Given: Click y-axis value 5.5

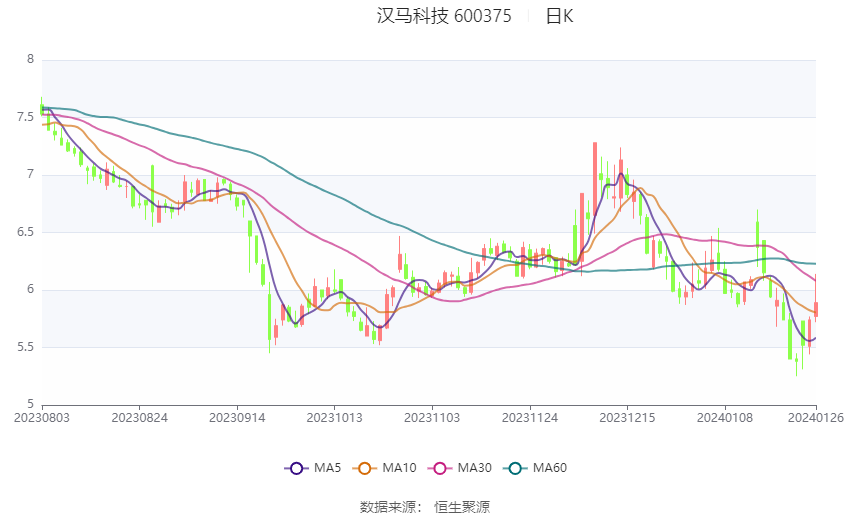Looking at the screenshot, I should 25,347.
